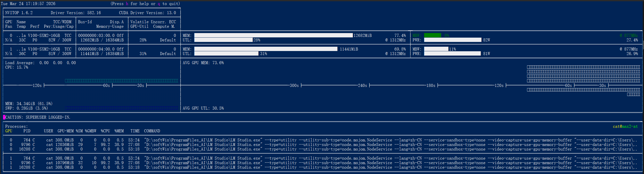Click the COMMAND column header

tap(152, 131)
